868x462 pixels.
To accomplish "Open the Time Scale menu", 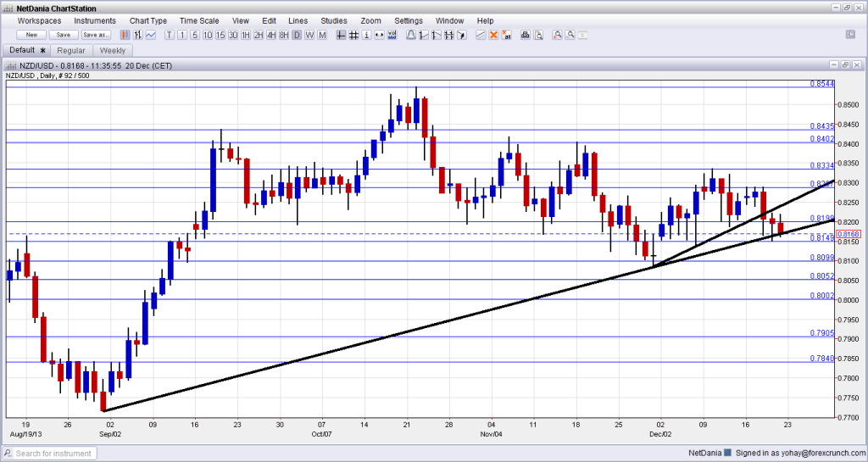I will tap(199, 21).
